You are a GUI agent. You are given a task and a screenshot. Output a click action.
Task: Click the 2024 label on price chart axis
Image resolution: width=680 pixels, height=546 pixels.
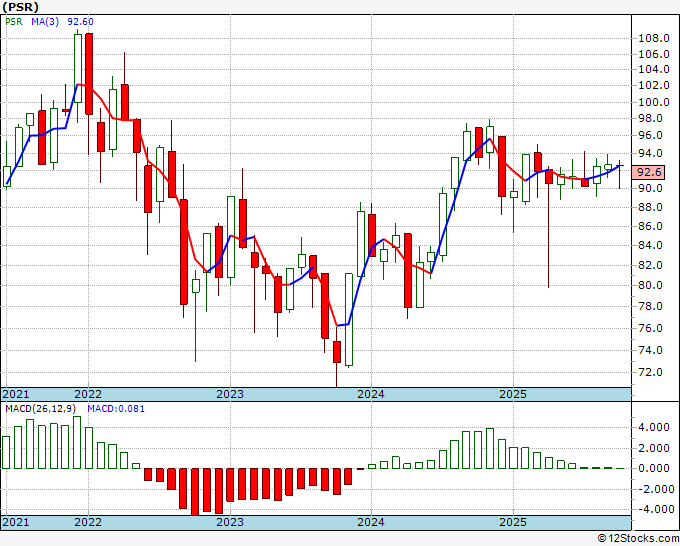pos(371,394)
